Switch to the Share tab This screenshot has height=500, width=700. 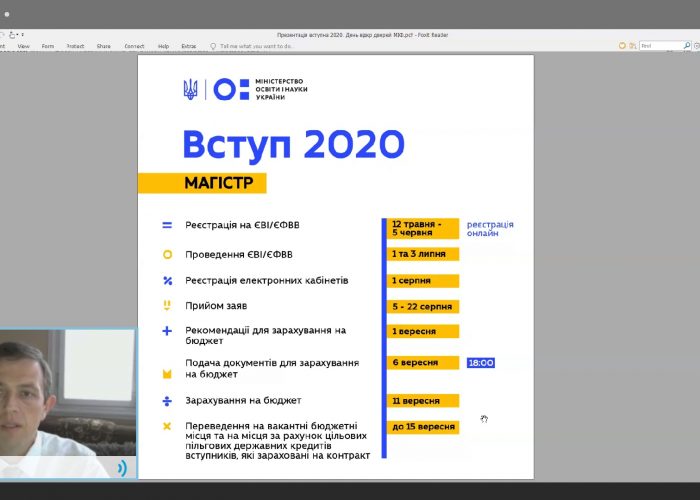click(x=104, y=46)
